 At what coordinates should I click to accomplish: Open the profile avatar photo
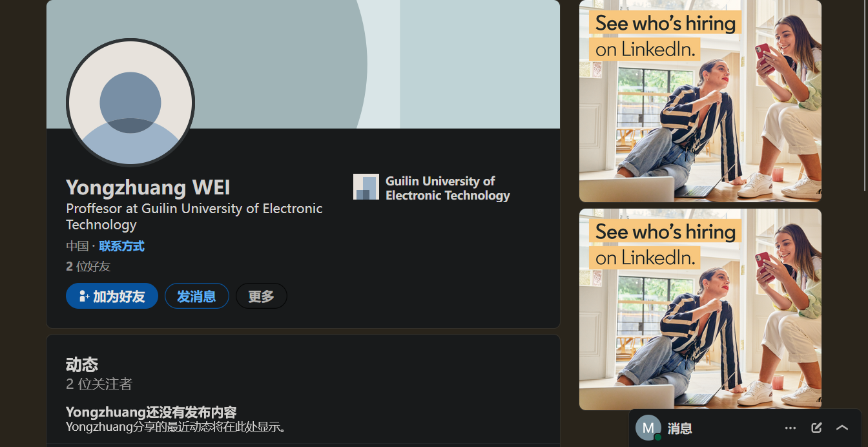130,102
